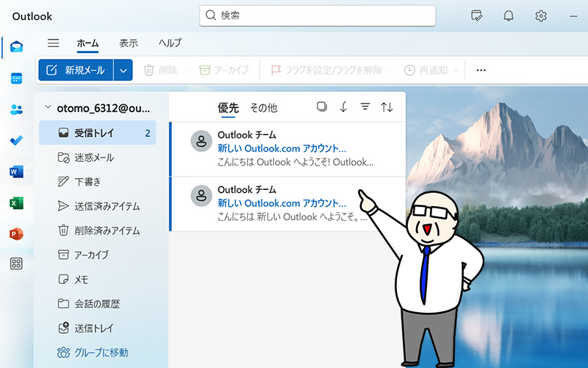Click avatar of first Outlook チーム message
Screen dimensions: 588x368
[201, 141]
